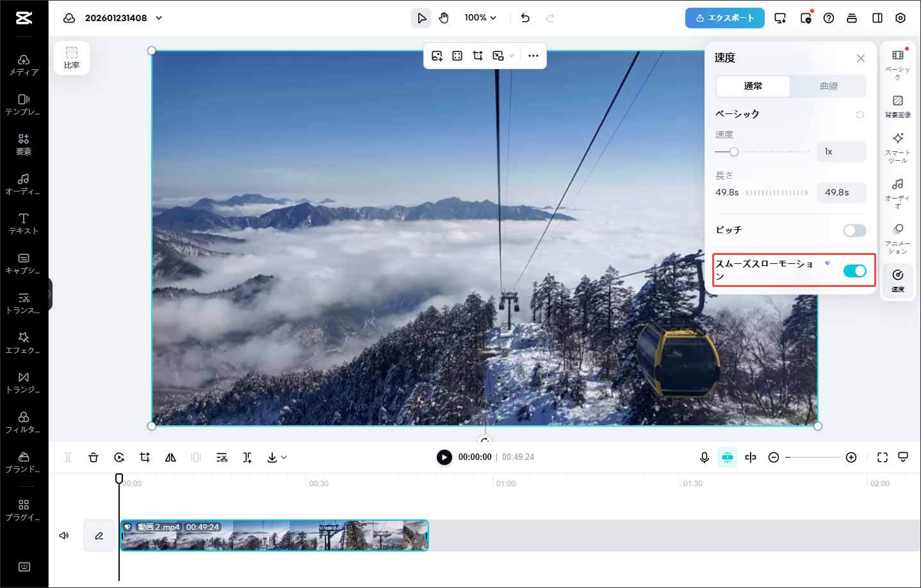
Task: Open the 背景画像 panel
Action: coord(897,106)
